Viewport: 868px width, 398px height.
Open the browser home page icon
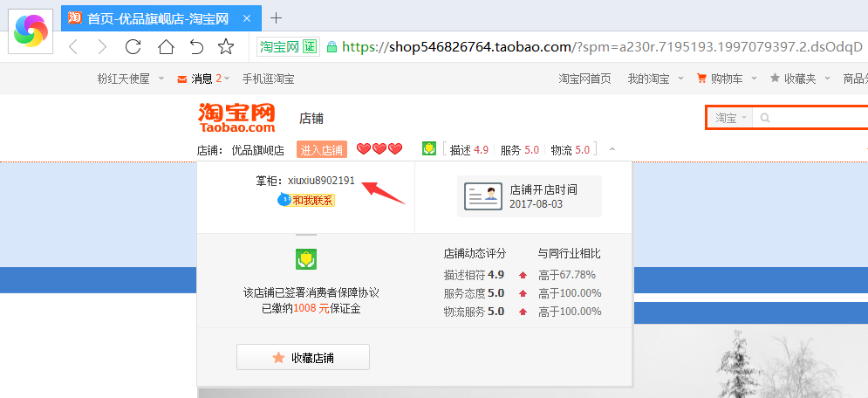click(x=166, y=46)
